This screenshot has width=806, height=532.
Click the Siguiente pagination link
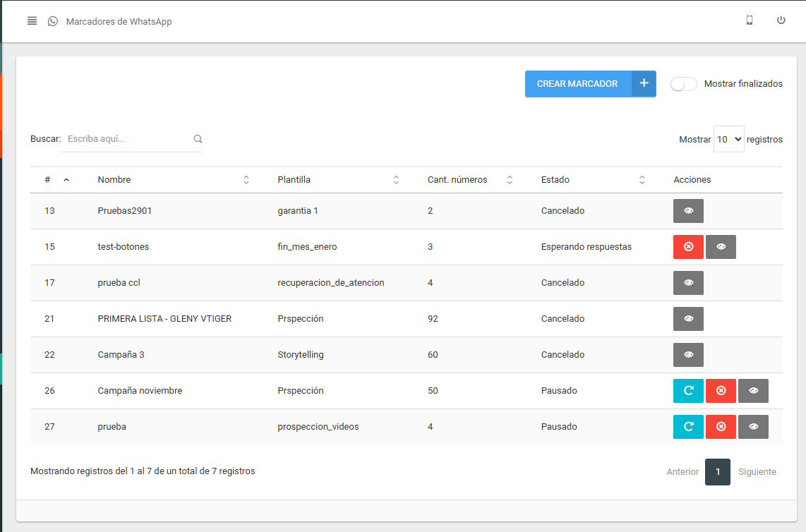(757, 472)
